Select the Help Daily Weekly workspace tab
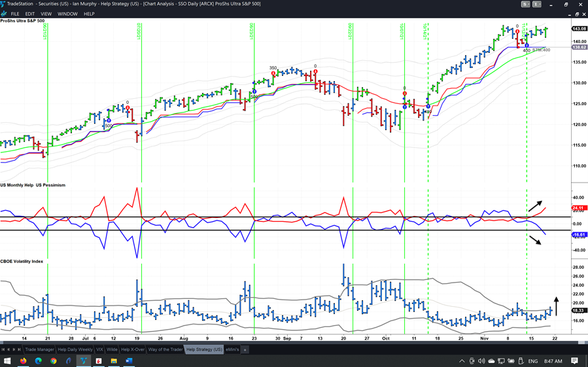Screen dimensions: 588x367 (x=75, y=350)
